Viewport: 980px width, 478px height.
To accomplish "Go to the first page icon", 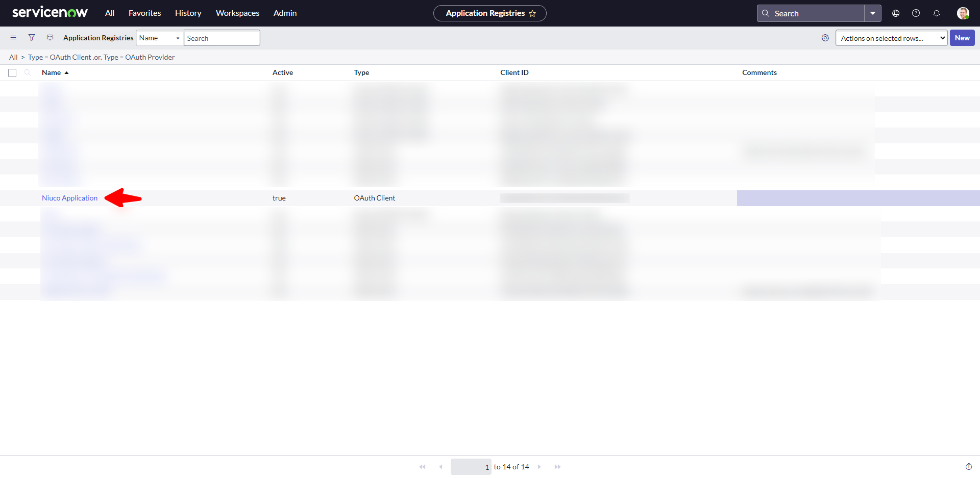I will pyautogui.click(x=423, y=467).
